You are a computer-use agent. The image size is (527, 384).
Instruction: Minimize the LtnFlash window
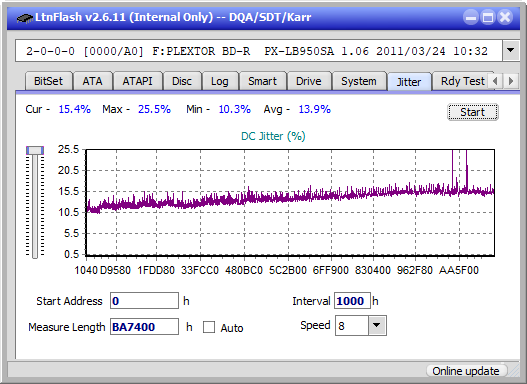pyautogui.click(x=471, y=17)
